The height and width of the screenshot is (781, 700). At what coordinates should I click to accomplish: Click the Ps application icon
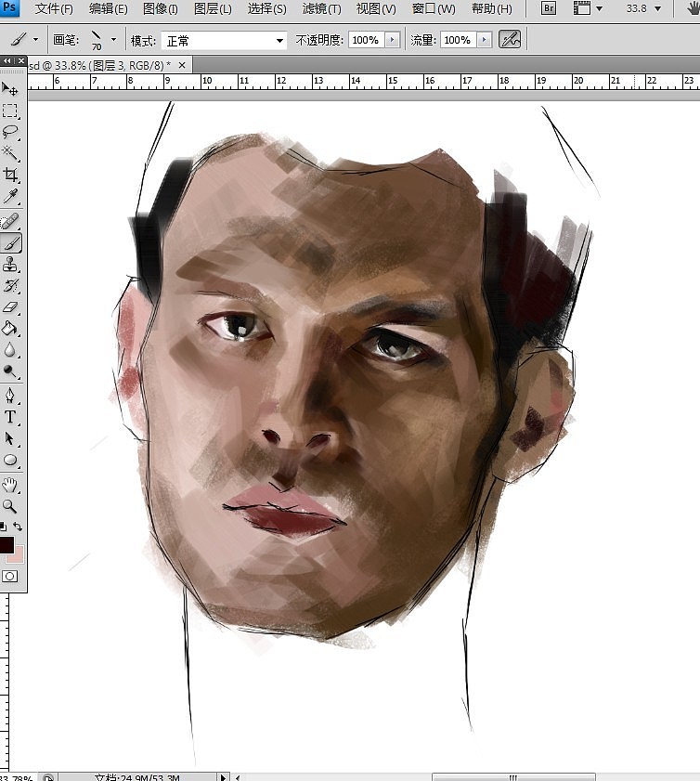(x=9, y=8)
